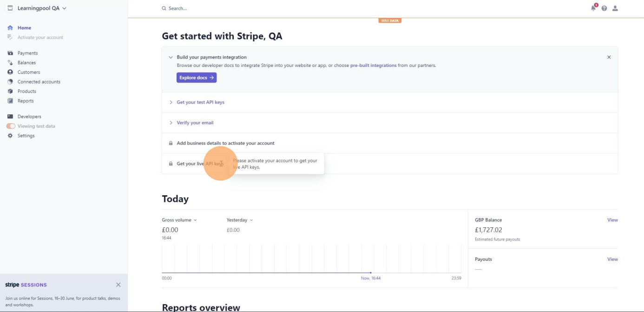Open the user profile icon
This screenshot has width=644, height=312.
point(615,8)
